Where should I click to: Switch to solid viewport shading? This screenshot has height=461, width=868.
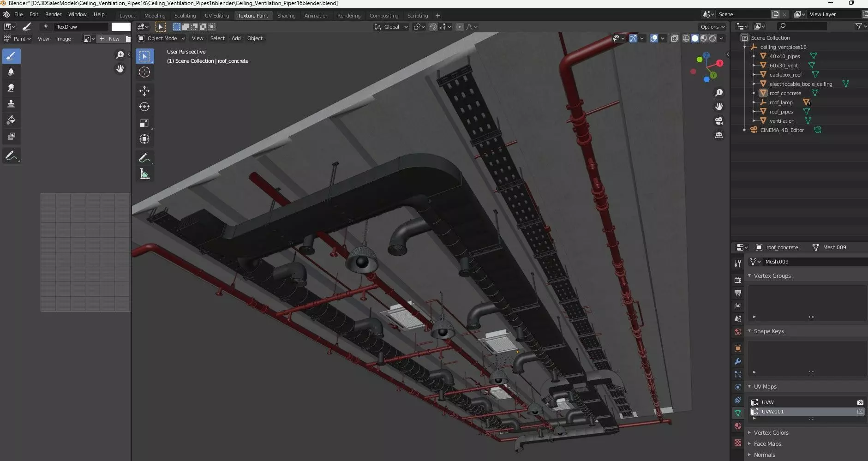[x=695, y=38]
